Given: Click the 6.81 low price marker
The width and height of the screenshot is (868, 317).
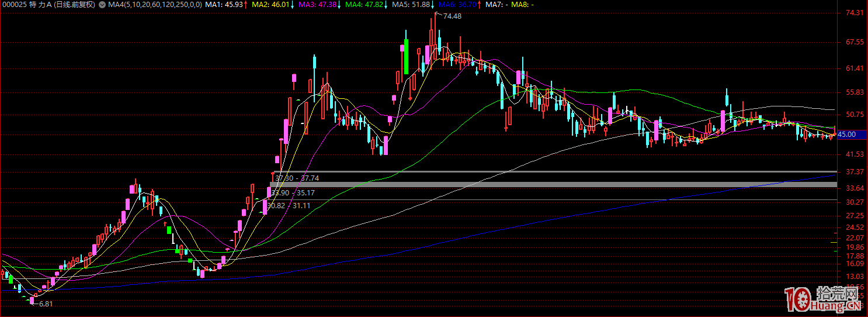Looking at the screenshot, I should tap(46, 304).
